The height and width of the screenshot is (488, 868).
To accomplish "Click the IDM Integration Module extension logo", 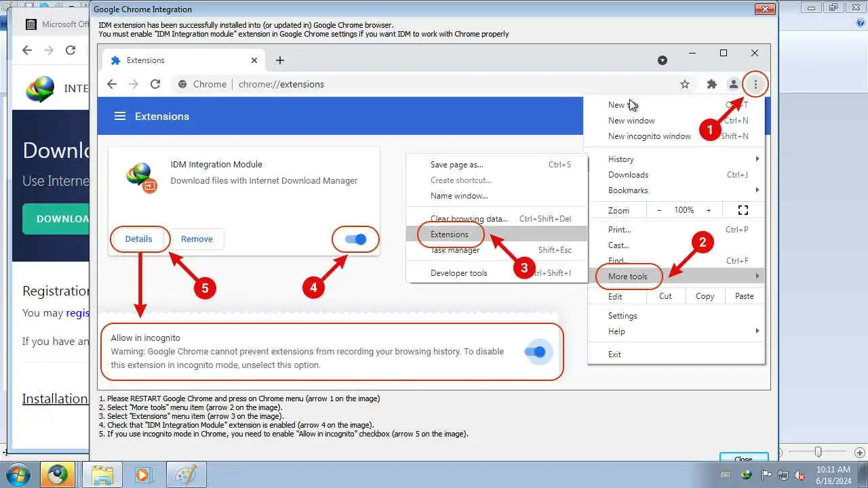I will (x=142, y=178).
